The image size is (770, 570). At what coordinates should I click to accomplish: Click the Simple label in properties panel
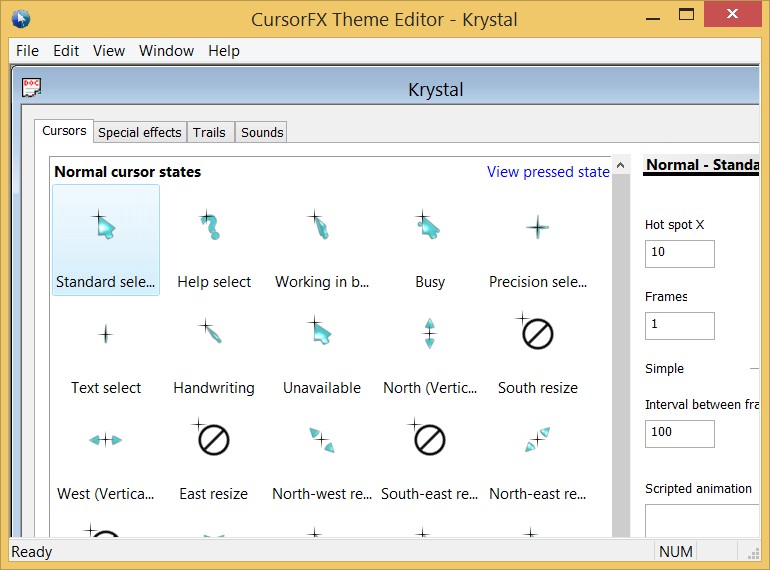pos(664,369)
